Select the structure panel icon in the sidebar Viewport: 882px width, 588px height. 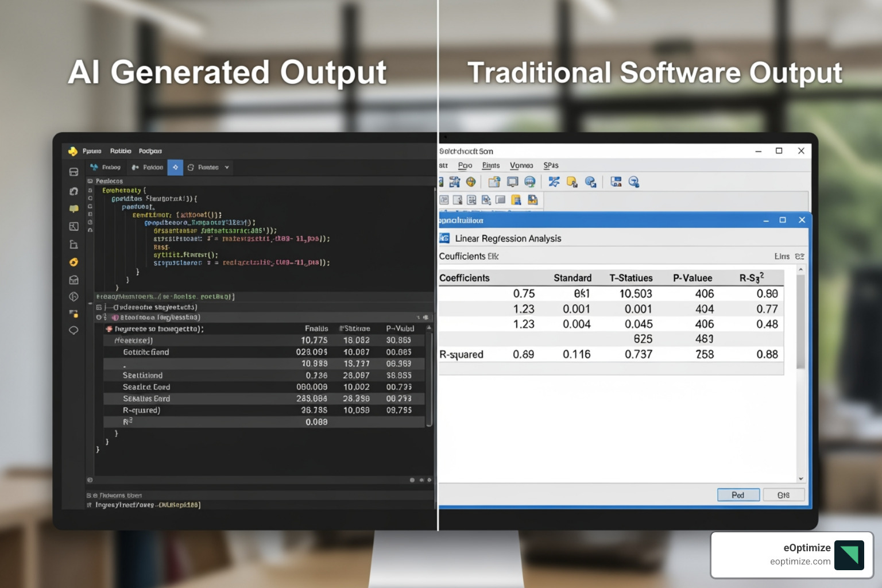[x=73, y=226]
